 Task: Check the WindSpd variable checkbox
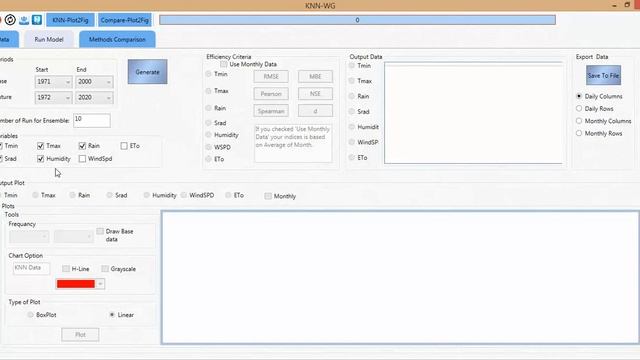pyautogui.click(x=82, y=159)
